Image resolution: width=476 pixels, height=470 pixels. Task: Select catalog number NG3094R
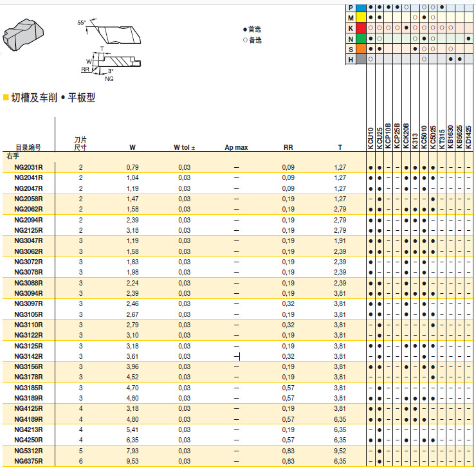tap(28, 293)
